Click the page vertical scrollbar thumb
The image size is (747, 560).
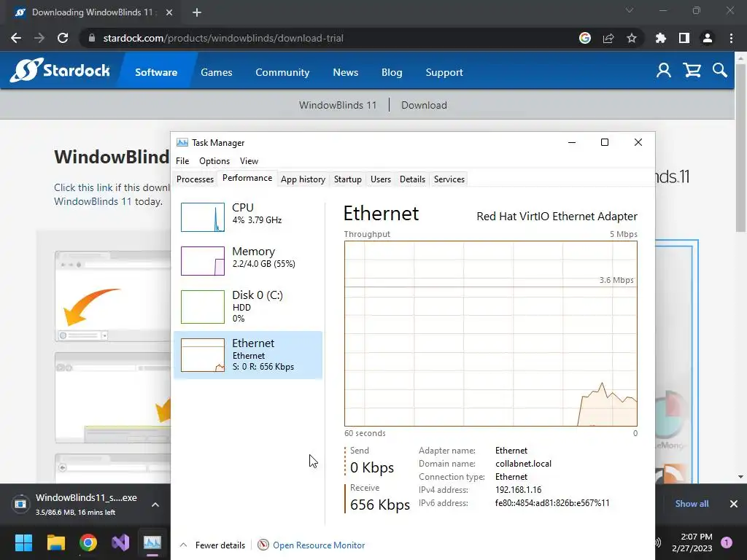pyautogui.click(x=740, y=147)
